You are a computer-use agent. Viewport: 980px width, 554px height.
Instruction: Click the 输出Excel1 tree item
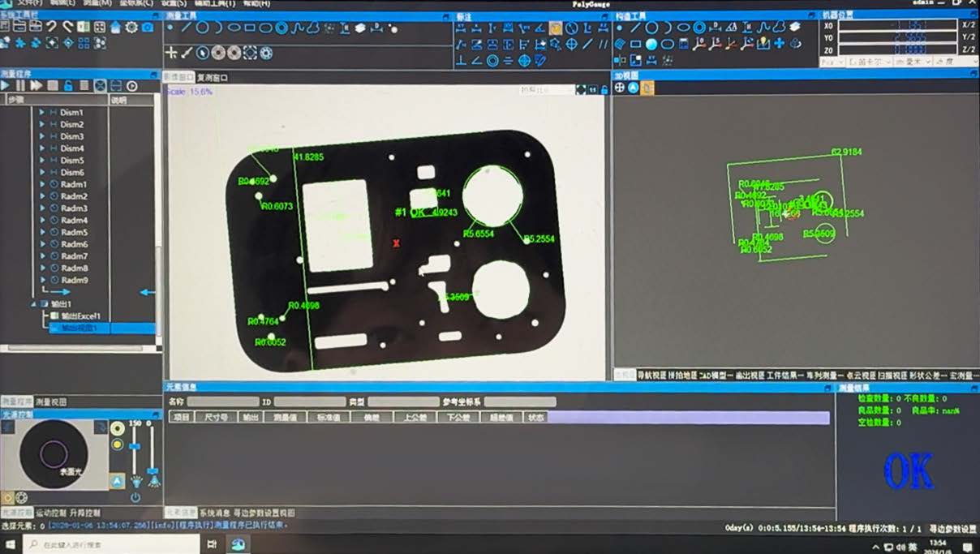(80, 316)
